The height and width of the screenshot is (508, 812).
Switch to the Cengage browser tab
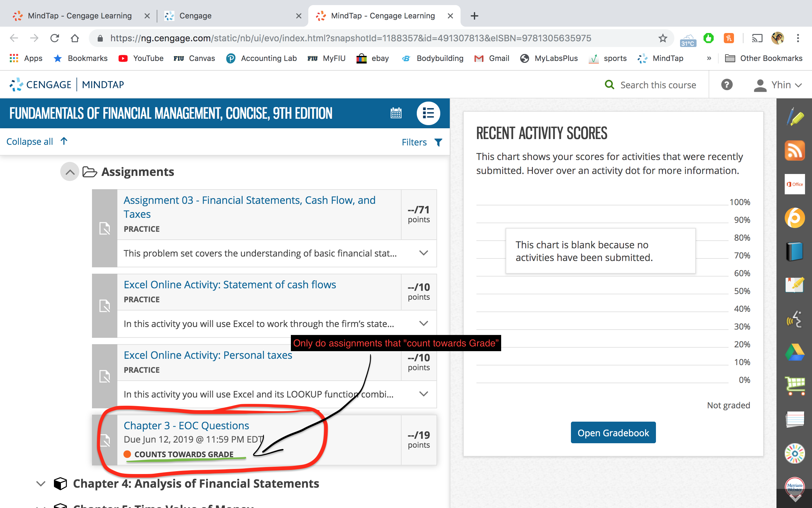(x=232, y=16)
